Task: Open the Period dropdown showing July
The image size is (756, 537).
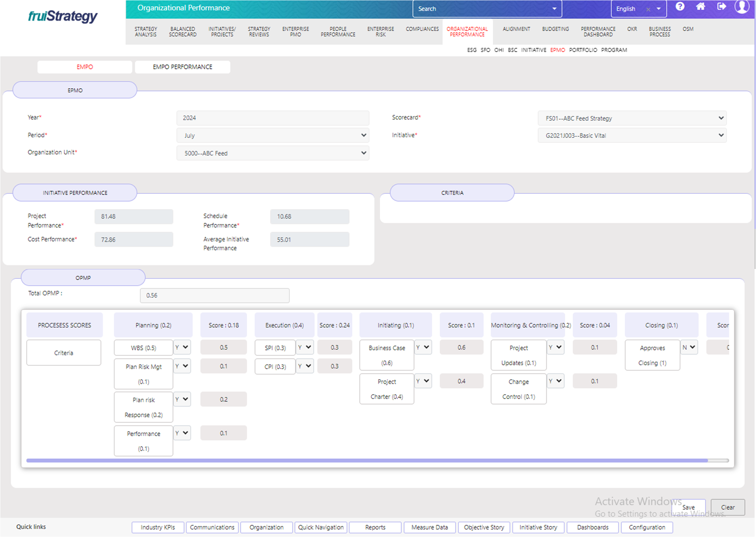Action: pyautogui.click(x=272, y=135)
